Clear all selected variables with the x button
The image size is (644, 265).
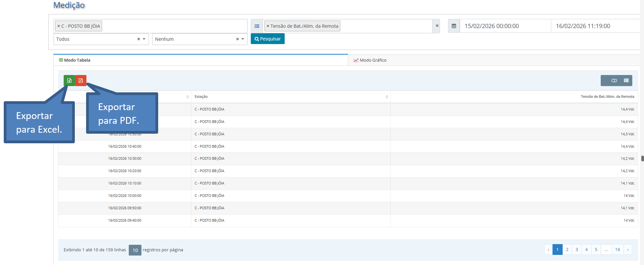tap(437, 26)
